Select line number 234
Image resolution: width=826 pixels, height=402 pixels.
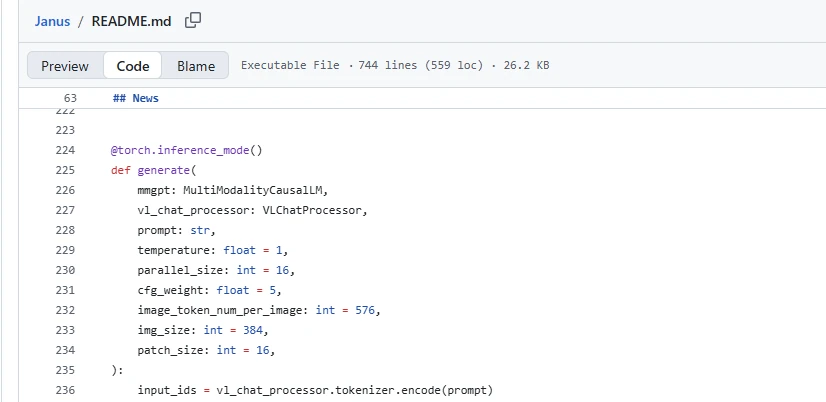tap(65, 350)
